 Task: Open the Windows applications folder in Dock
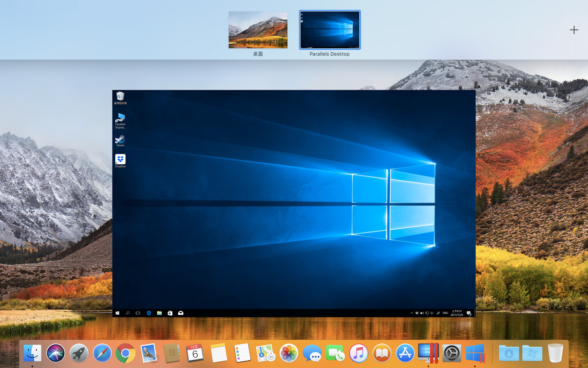click(532, 354)
